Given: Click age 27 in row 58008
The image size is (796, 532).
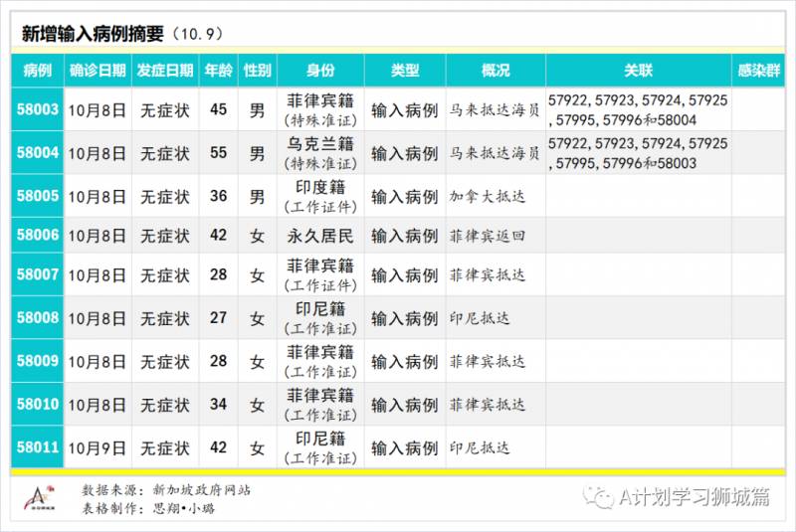Looking at the screenshot, I should 218,318.
